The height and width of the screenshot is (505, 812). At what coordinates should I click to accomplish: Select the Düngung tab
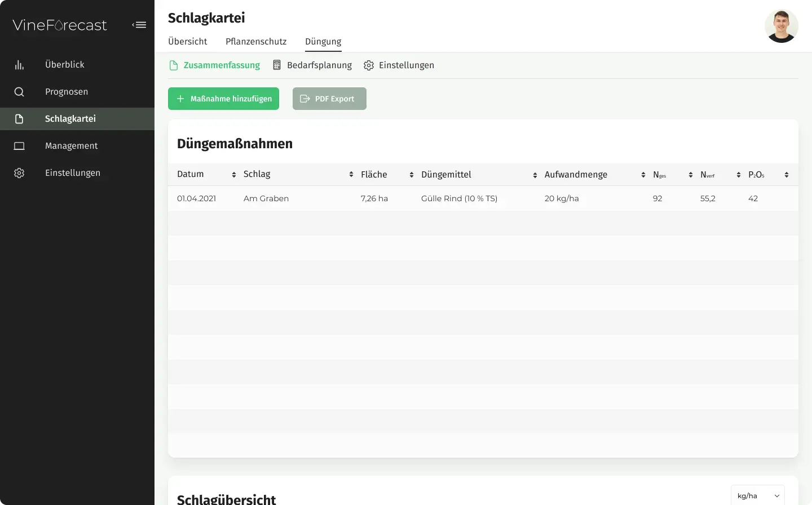323,42
